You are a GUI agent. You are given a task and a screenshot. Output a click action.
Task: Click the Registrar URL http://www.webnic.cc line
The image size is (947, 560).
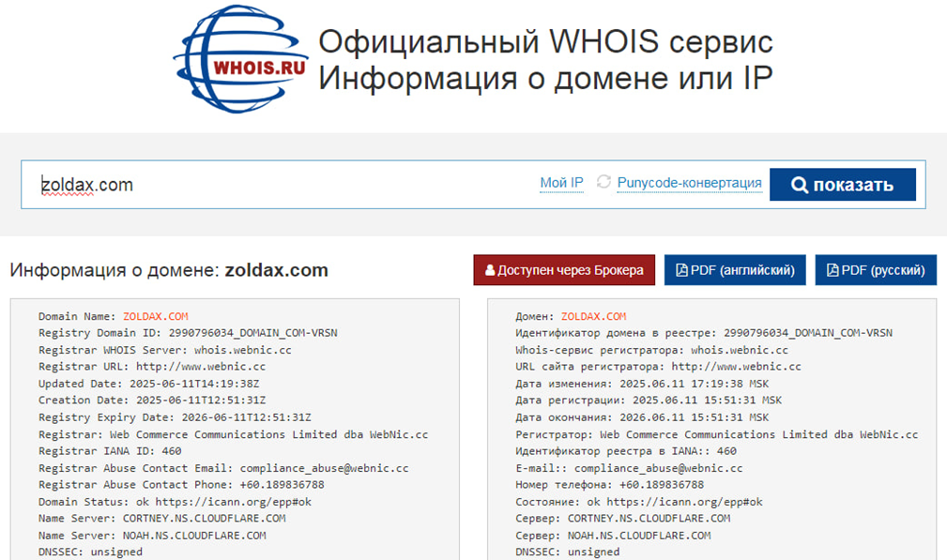pos(152,367)
